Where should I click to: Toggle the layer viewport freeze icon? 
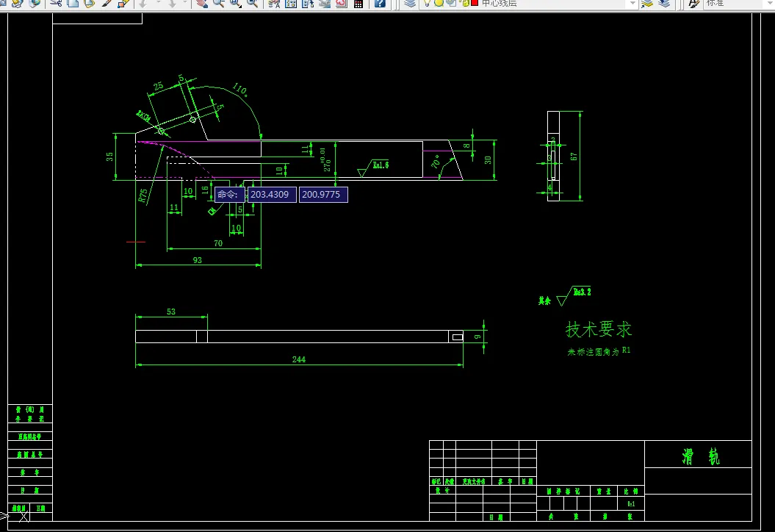click(x=451, y=3)
